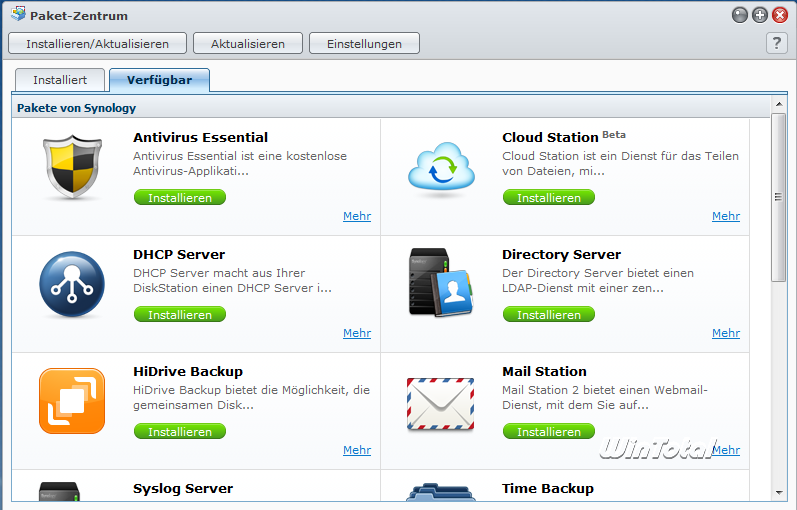
Task: Click the Mail Station envelope icon
Action: [441, 404]
